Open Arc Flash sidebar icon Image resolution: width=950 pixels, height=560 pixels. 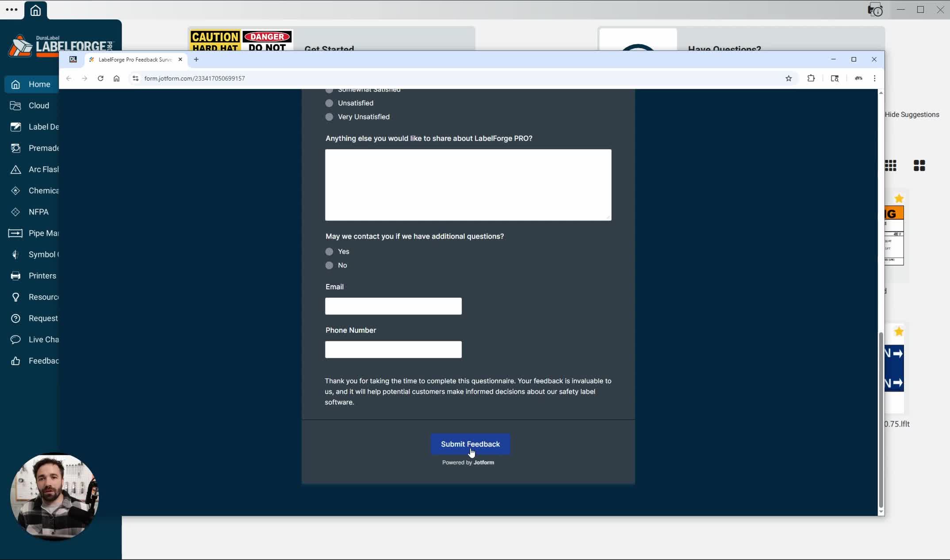click(x=15, y=169)
